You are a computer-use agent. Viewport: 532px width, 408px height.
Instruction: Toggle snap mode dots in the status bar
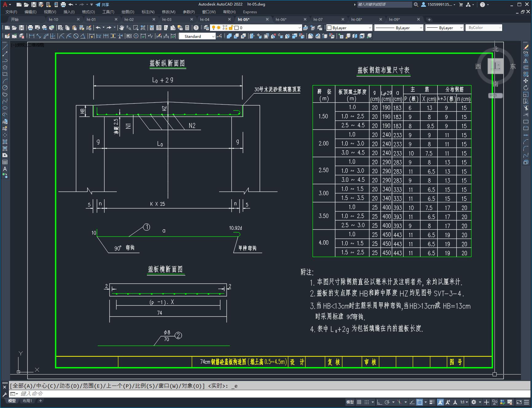(x=367, y=402)
